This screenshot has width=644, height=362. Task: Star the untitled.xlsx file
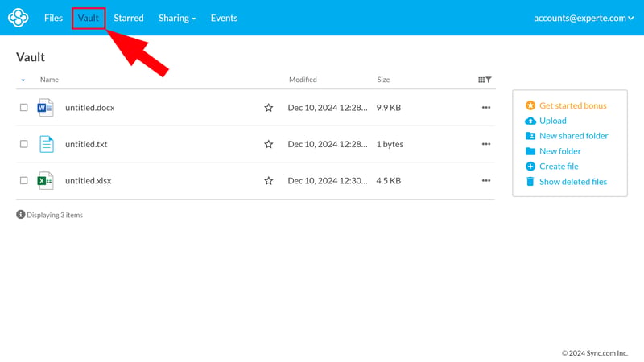[x=269, y=181]
